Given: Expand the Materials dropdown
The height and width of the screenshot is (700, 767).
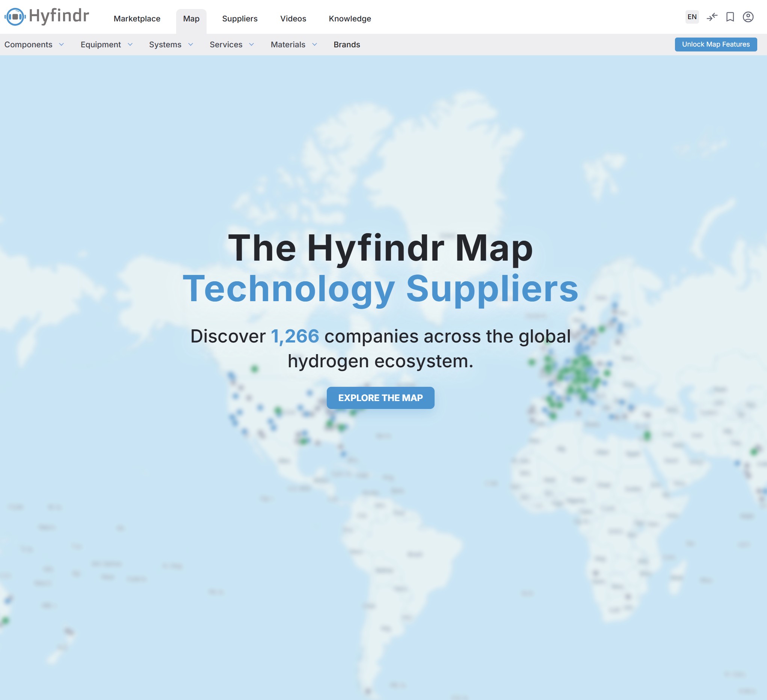Looking at the screenshot, I should click(x=294, y=45).
